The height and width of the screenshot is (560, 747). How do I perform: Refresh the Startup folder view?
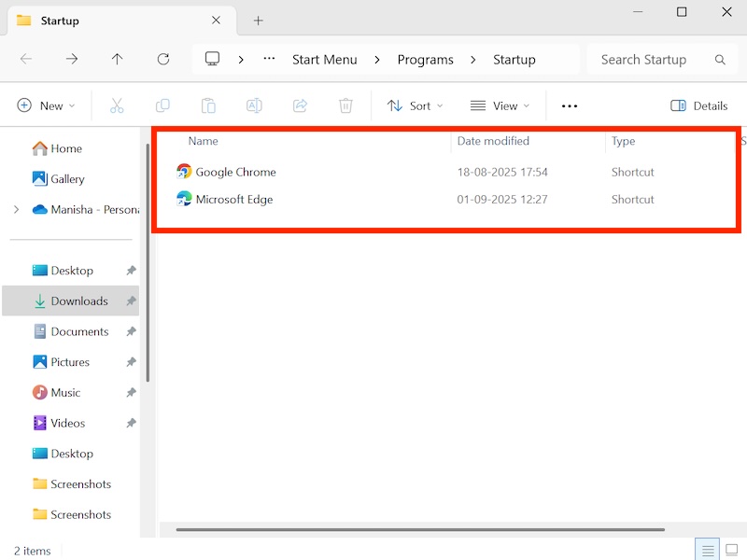pyautogui.click(x=163, y=60)
